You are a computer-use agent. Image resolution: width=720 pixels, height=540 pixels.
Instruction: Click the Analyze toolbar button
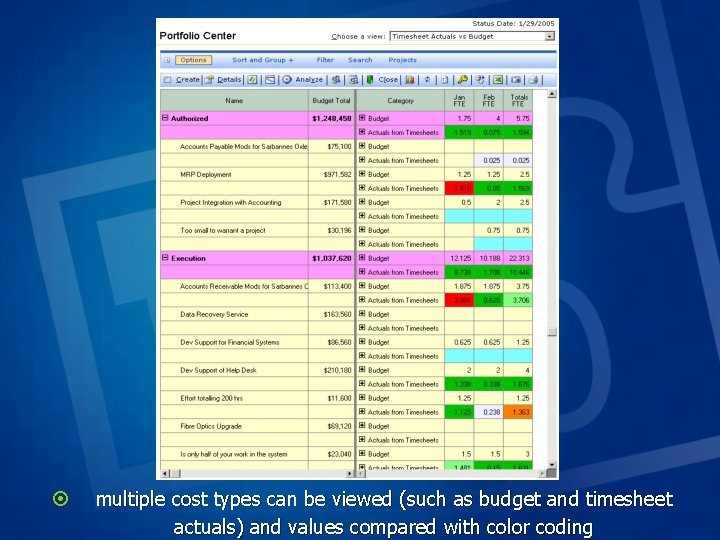(303, 79)
